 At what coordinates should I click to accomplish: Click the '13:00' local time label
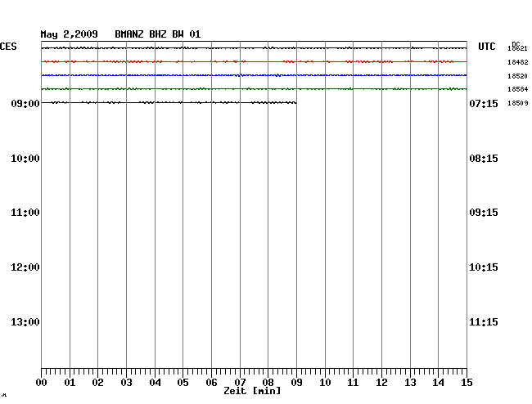[x=25, y=322]
